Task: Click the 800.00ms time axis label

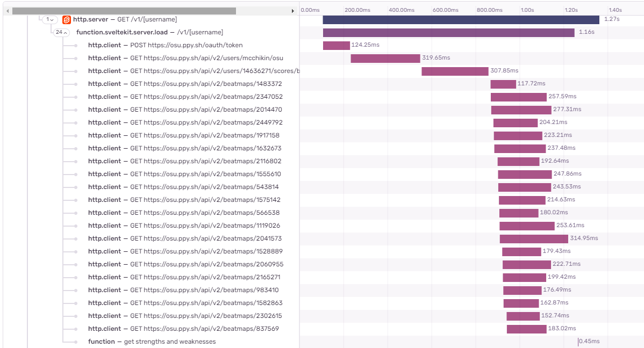Action: 490,10
